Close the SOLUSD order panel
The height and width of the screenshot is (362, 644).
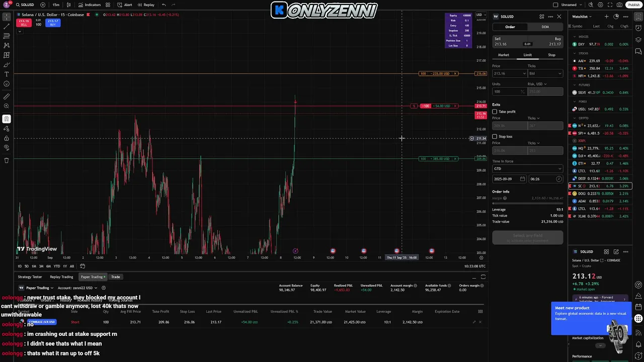(559, 17)
